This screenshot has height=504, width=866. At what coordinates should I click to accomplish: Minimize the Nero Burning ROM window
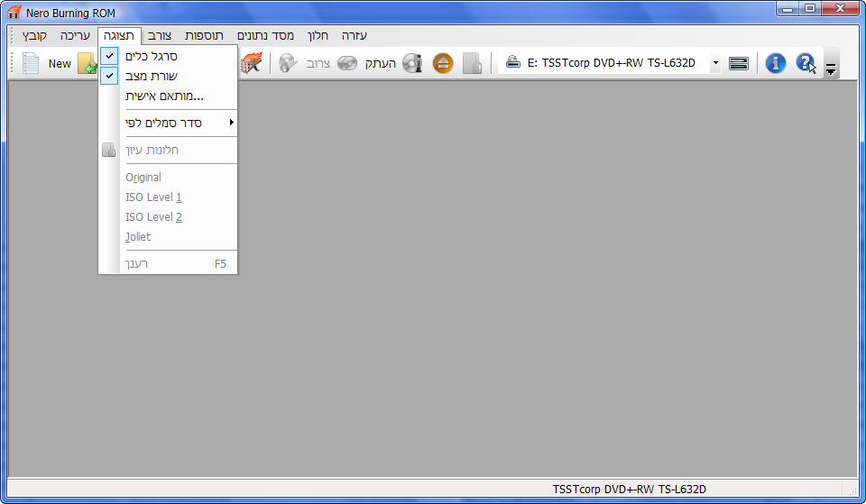pyautogui.click(x=788, y=8)
